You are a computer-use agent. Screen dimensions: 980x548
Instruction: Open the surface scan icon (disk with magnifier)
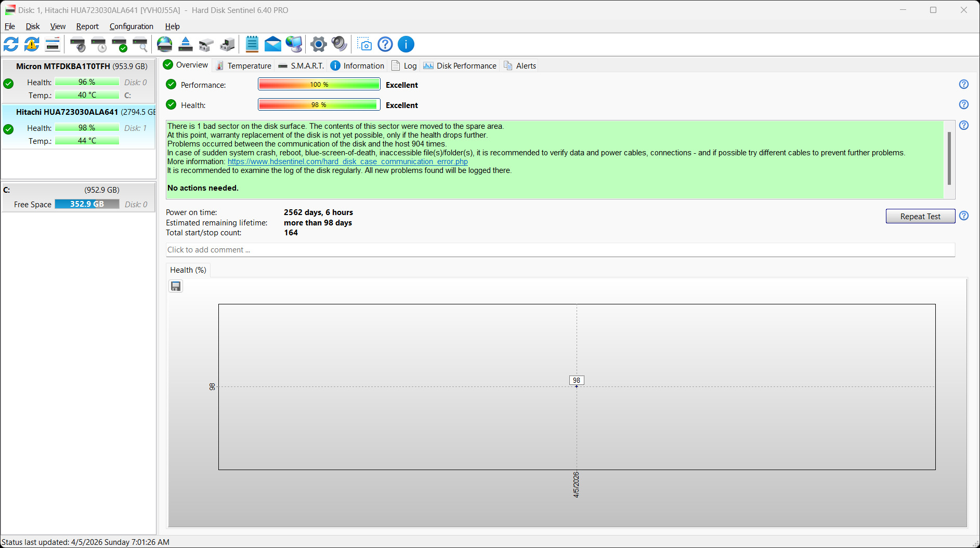coord(140,45)
